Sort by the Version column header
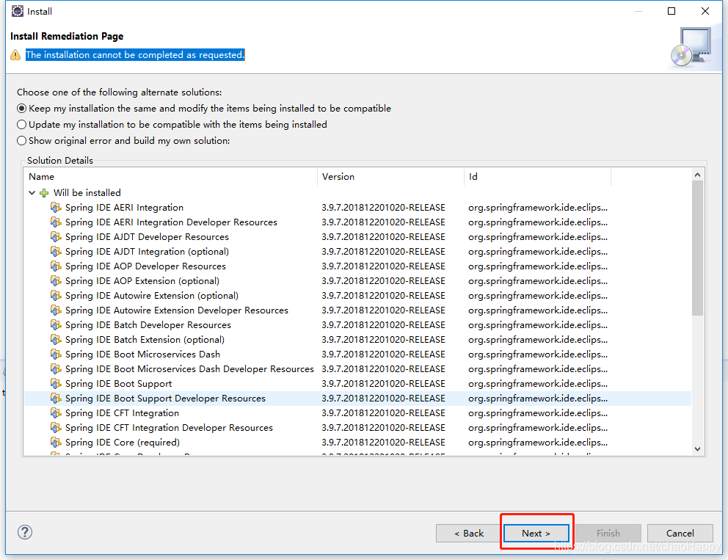This screenshot has height=560, width=728. point(390,176)
